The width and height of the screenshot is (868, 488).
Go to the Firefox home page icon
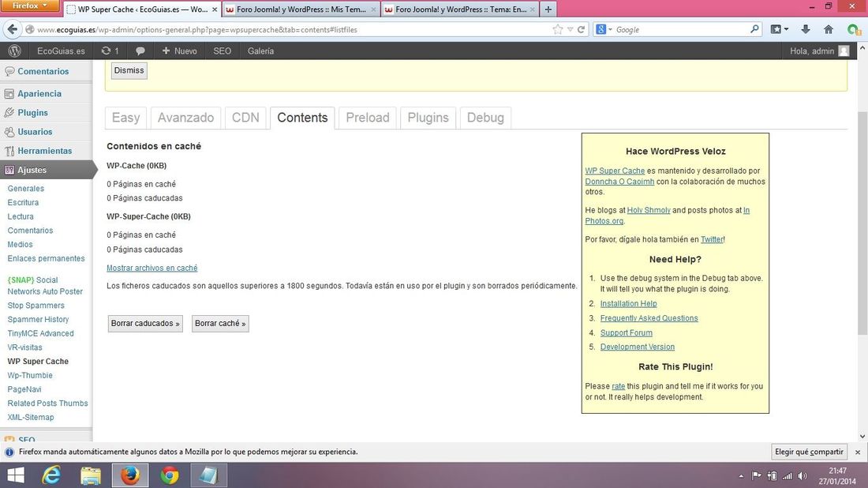click(828, 29)
